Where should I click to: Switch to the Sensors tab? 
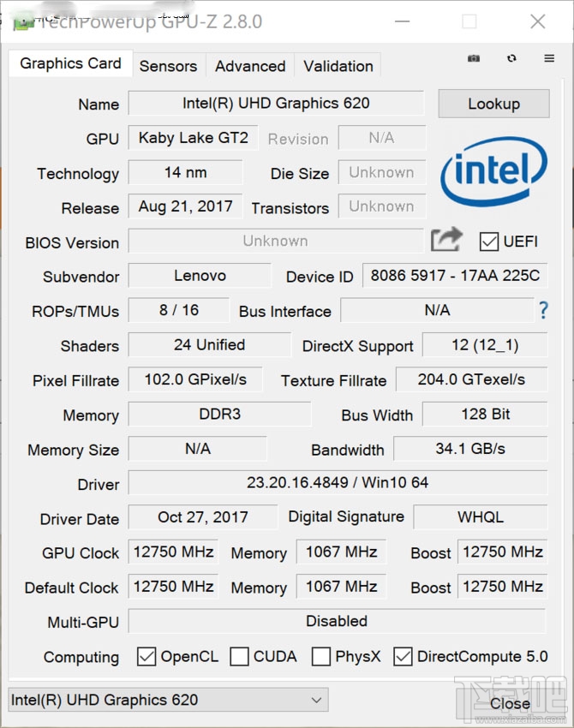[168, 66]
